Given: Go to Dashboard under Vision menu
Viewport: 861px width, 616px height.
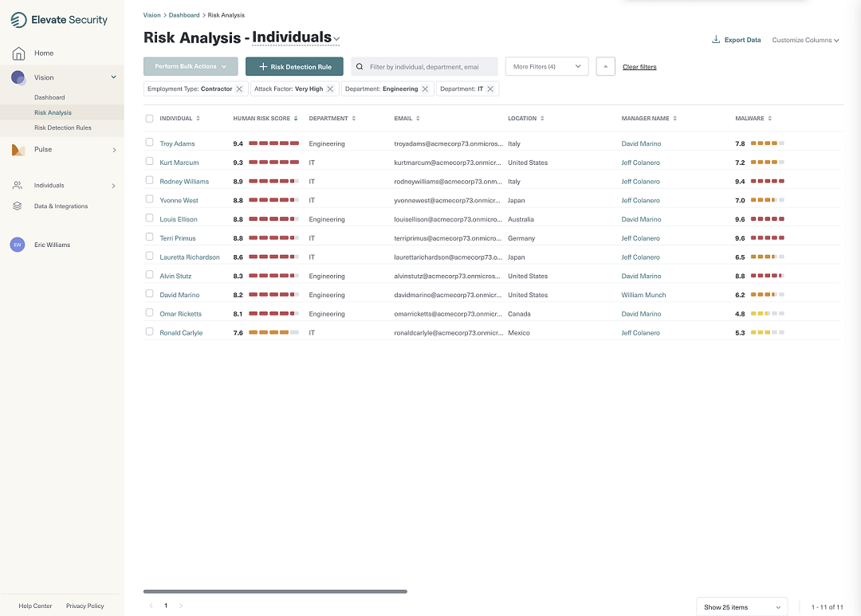Looking at the screenshot, I should [49, 97].
